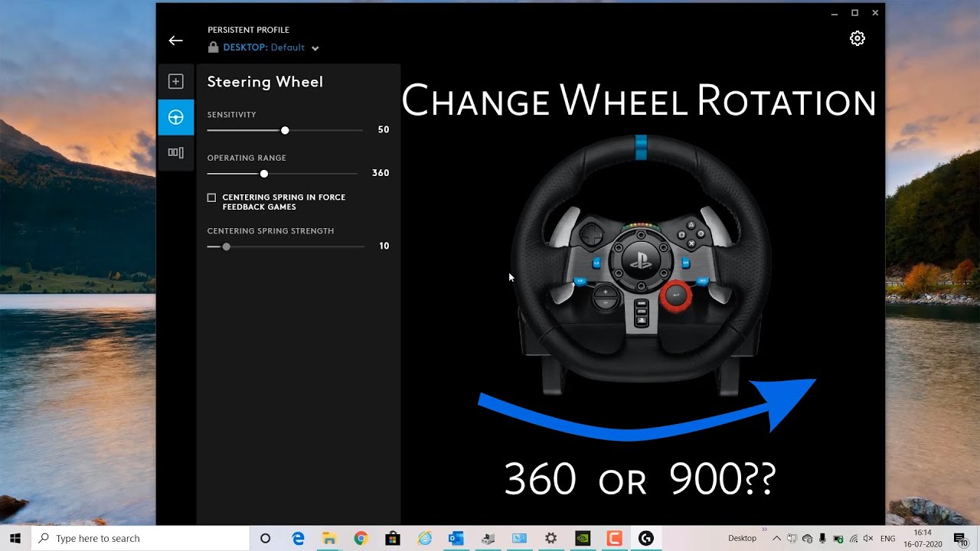The image size is (980, 551).
Task: Open NVIDIA app from taskbar
Action: (x=583, y=539)
